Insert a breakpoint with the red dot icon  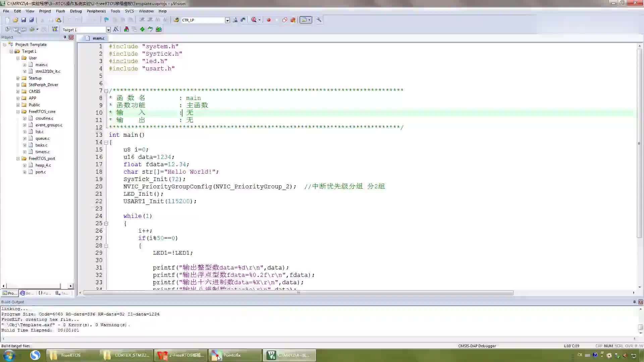[x=269, y=20]
